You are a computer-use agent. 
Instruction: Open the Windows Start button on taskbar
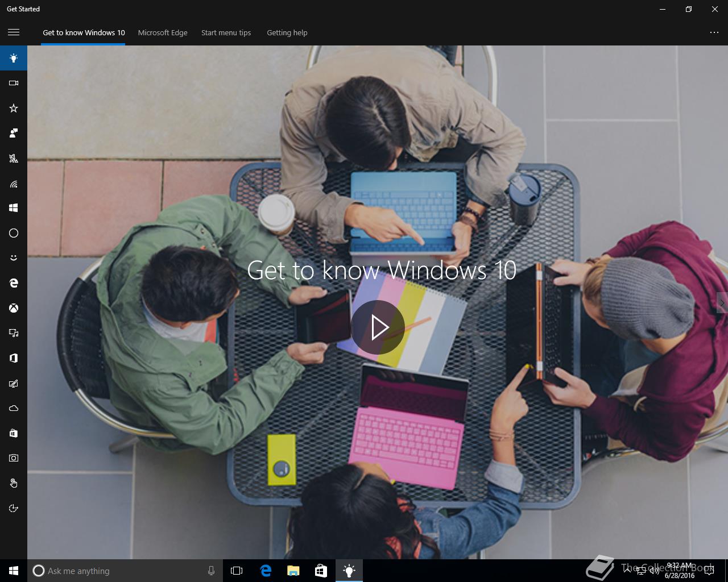tap(14, 571)
